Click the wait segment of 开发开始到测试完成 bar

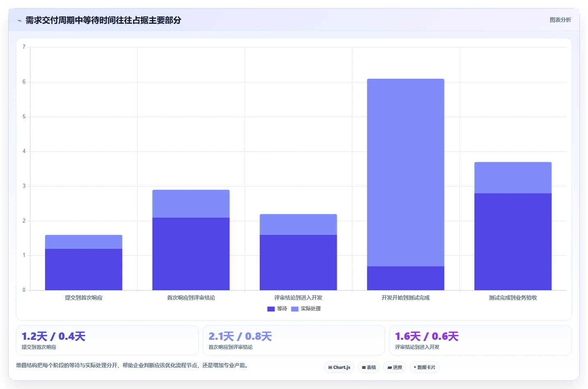click(x=406, y=278)
